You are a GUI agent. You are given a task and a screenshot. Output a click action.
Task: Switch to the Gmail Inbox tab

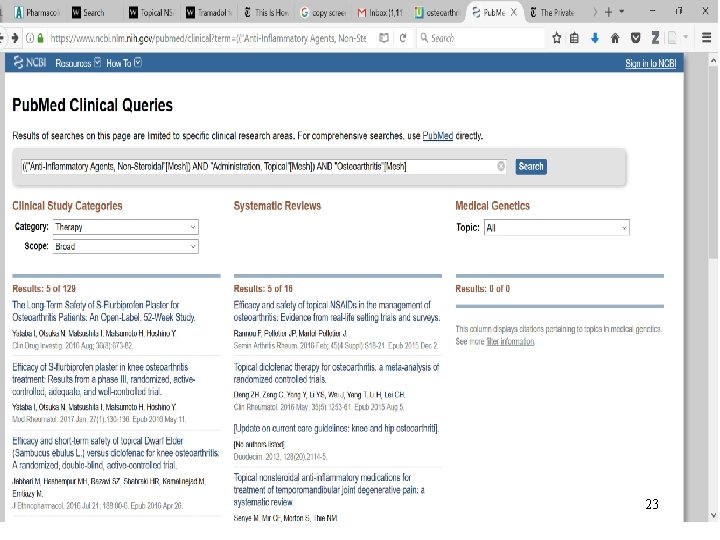coord(381,12)
